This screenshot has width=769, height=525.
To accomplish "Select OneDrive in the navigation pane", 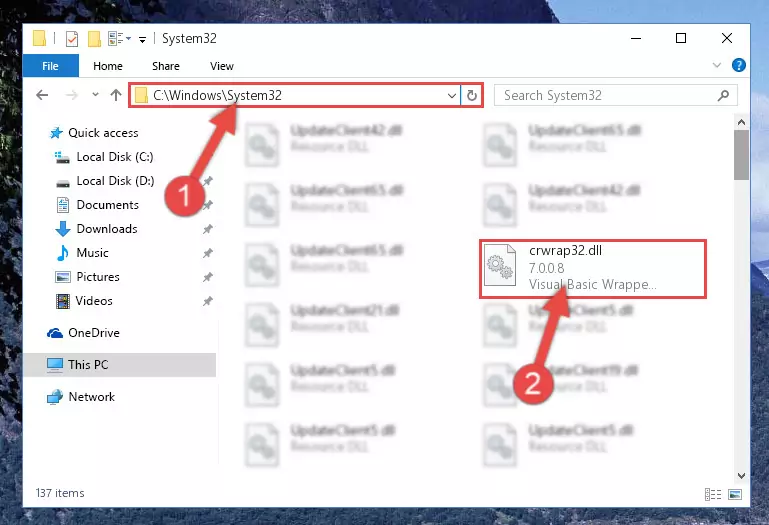I will [x=94, y=333].
